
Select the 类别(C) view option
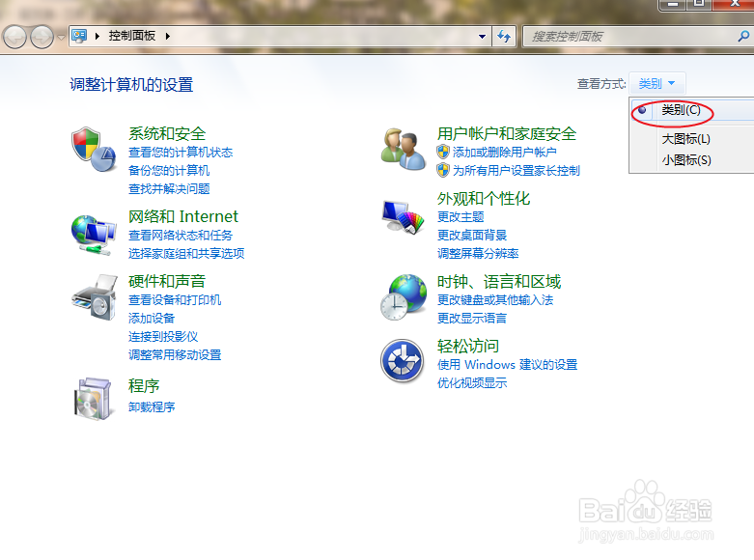click(681, 110)
